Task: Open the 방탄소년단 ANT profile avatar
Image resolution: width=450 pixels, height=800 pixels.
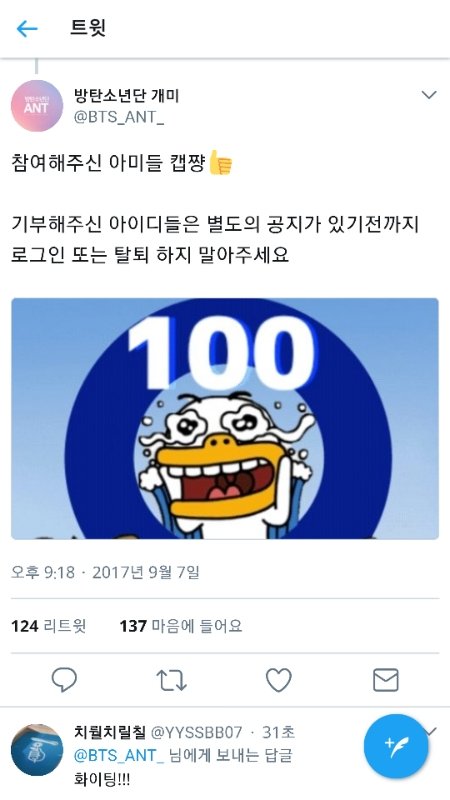Action: click(x=37, y=106)
